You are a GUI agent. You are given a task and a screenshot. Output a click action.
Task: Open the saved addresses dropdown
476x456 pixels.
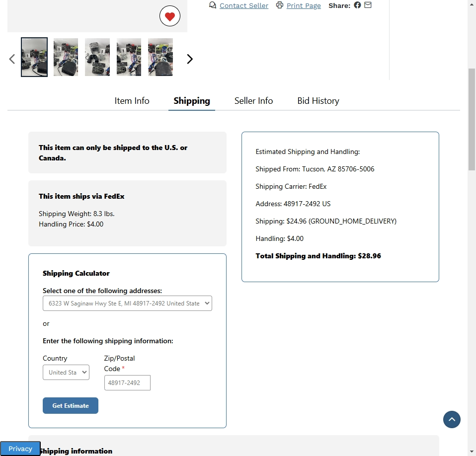127,304
